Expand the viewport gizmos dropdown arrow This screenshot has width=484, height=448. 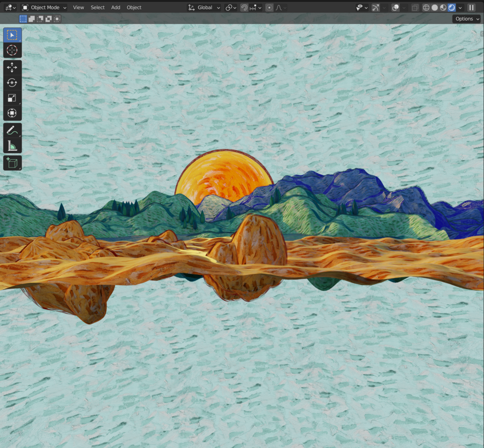384,7
